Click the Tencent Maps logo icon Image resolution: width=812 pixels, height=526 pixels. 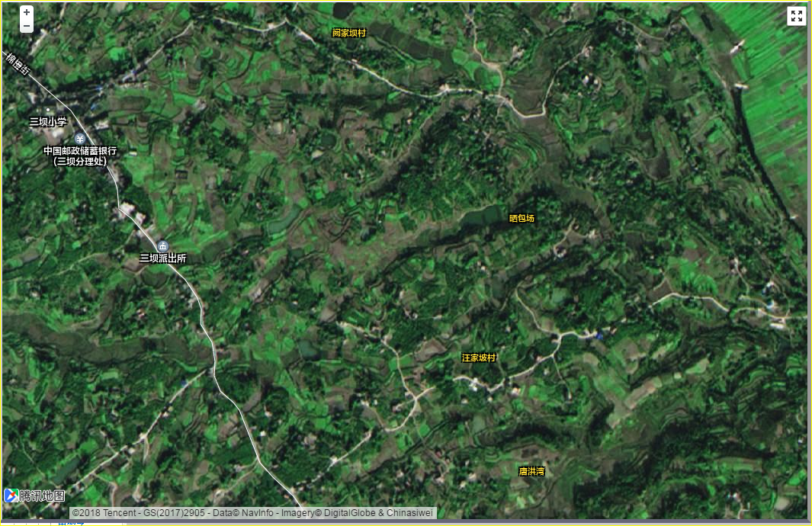pyautogui.click(x=11, y=496)
